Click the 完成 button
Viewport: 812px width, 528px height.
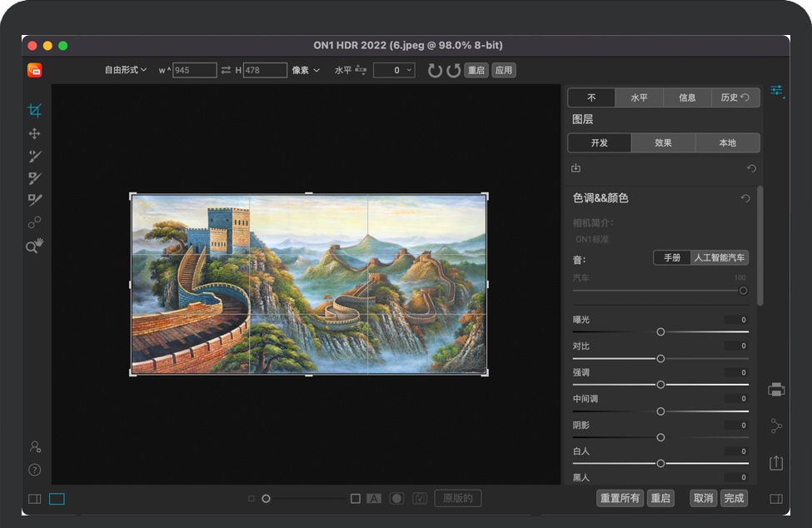734,498
